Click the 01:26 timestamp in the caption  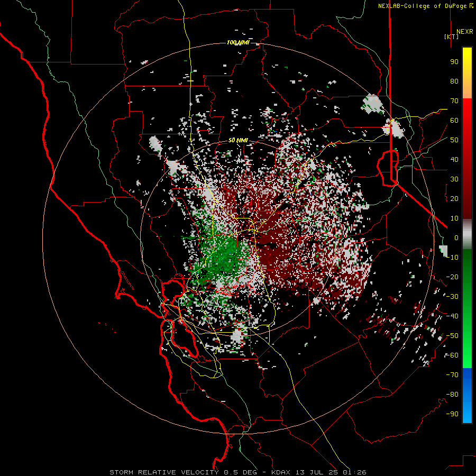point(355,472)
